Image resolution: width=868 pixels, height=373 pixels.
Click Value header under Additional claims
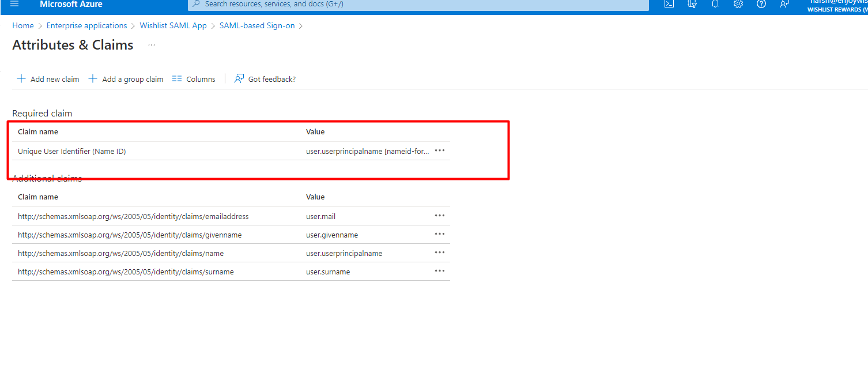[x=315, y=197]
